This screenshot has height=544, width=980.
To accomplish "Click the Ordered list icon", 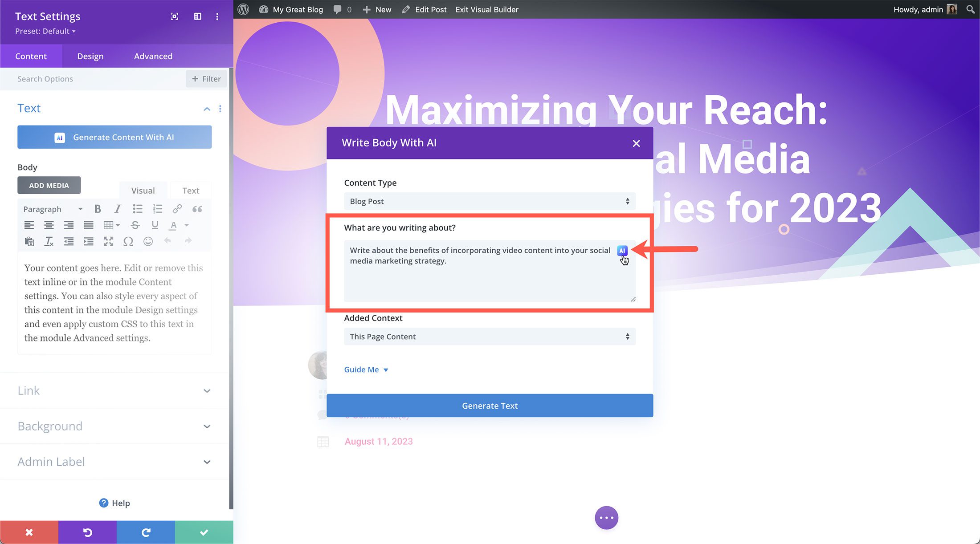I will 158,209.
